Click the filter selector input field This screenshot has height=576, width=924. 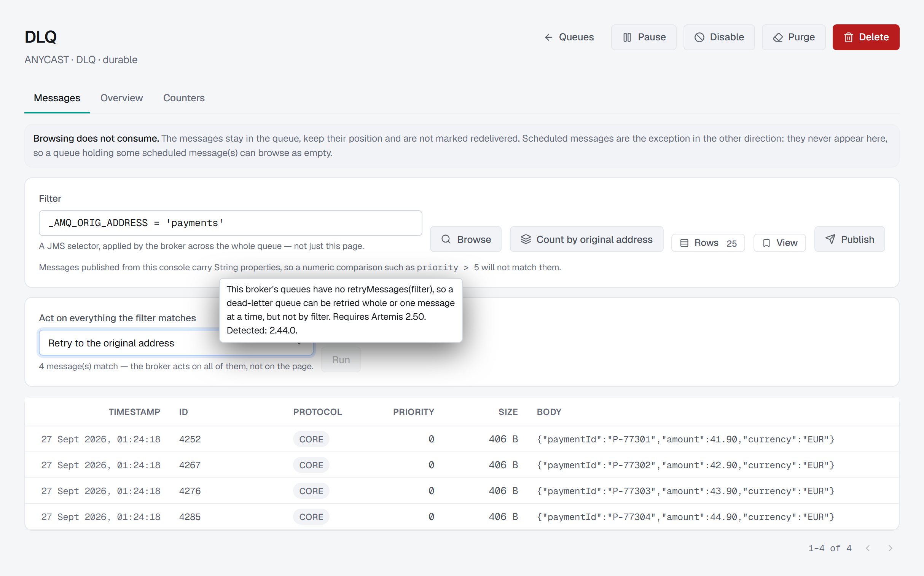coord(230,223)
